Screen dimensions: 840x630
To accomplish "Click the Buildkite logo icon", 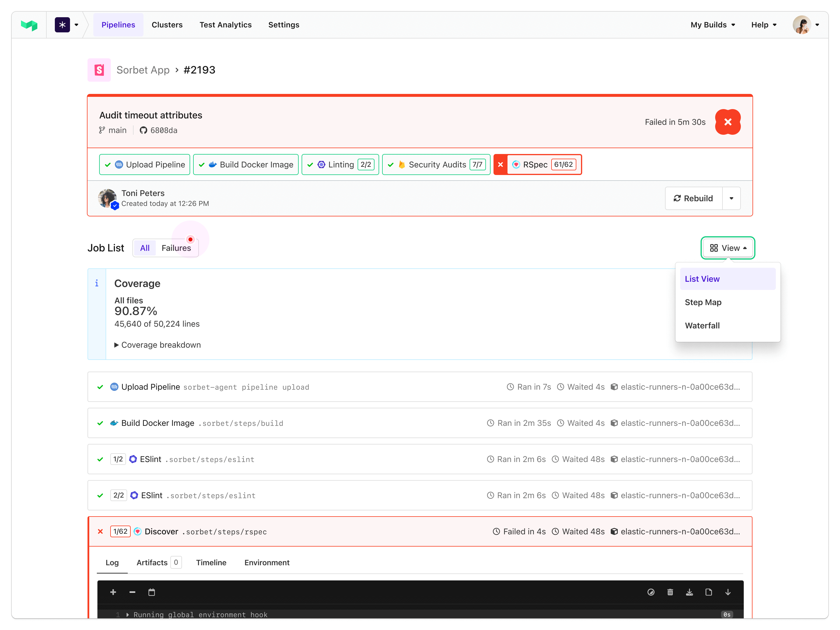I will [x=29, y=25].
